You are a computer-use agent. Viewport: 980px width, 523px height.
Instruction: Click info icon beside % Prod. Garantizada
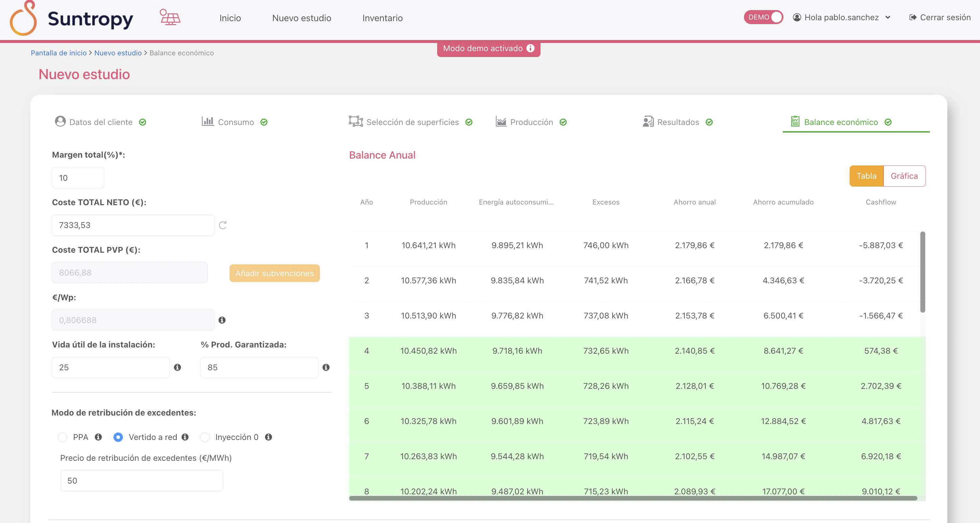326,367
